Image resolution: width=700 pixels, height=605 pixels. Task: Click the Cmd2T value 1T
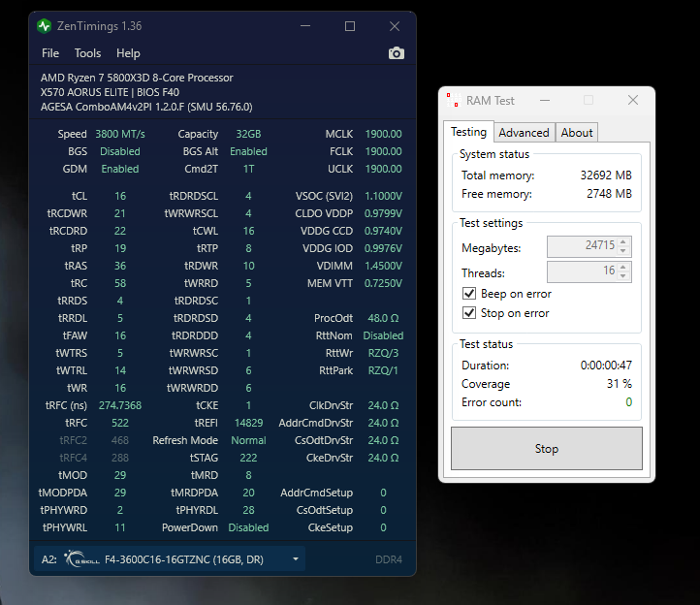tap(248, 169)
